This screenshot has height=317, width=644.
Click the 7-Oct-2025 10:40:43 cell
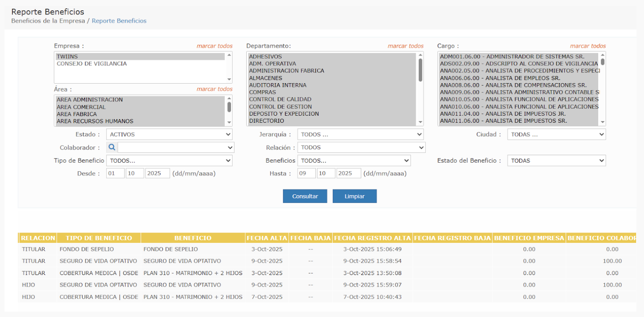372,297
